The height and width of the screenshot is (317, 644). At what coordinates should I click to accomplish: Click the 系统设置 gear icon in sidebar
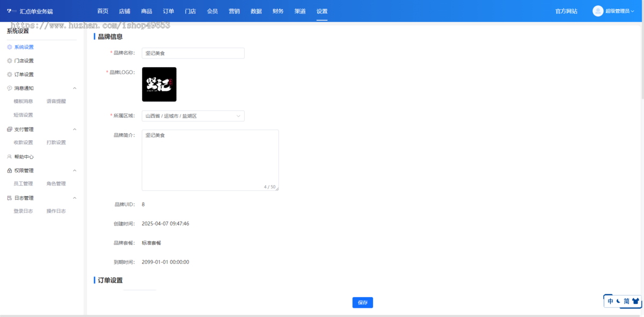(9, 47)
